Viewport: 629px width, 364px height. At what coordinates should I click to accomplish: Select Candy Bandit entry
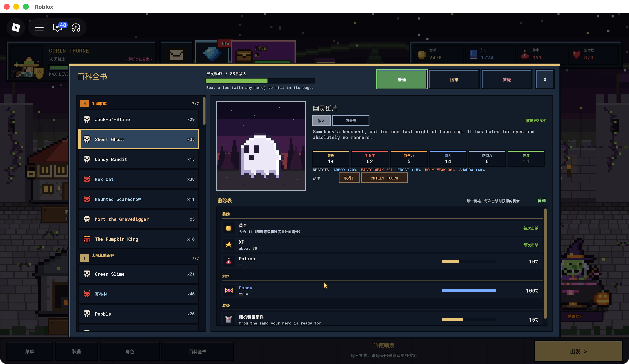click(x=139, y=159)
